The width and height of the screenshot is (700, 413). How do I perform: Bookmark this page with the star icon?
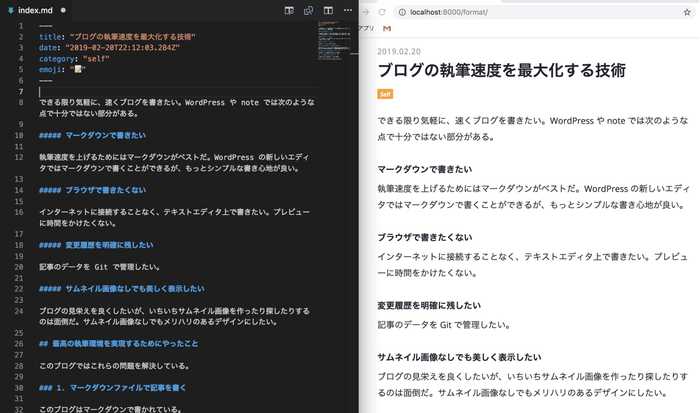point(687,12)
